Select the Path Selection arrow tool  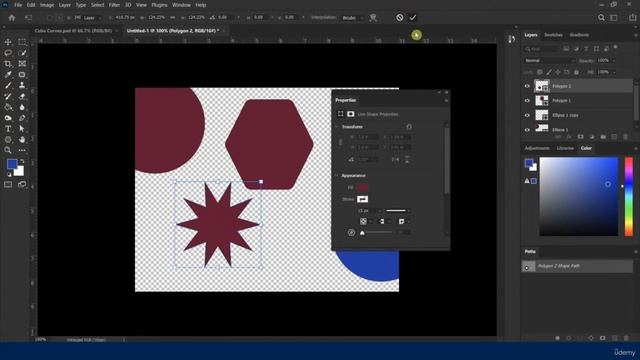(x=22, y=129)
